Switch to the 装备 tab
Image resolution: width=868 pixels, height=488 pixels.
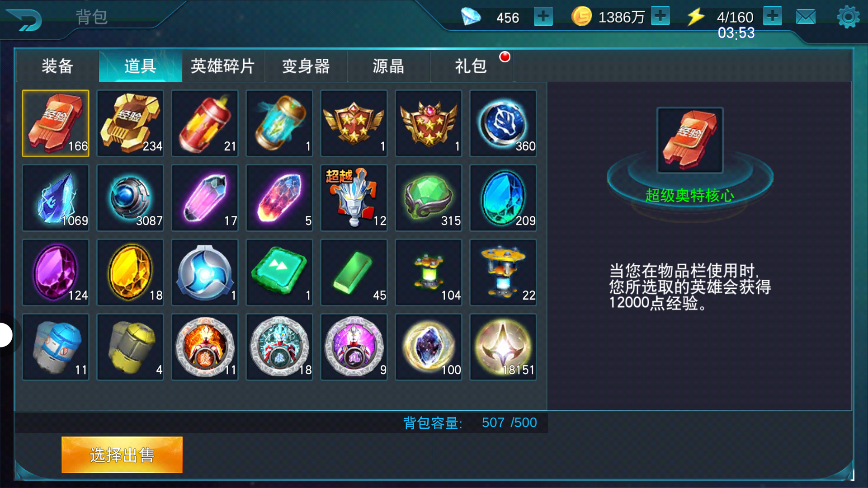57,66
